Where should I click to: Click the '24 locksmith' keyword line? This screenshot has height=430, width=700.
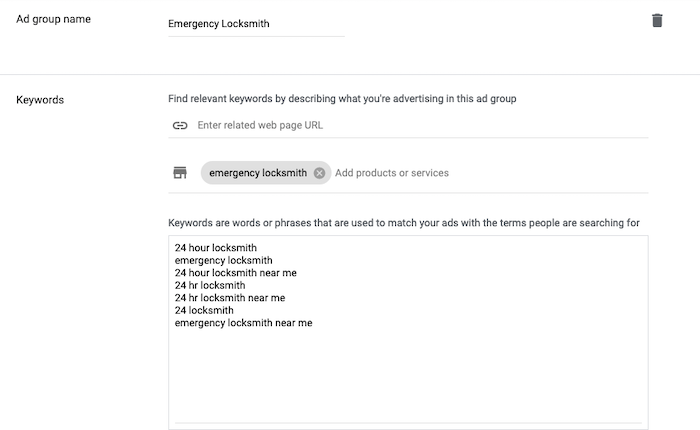pos(204,310)
